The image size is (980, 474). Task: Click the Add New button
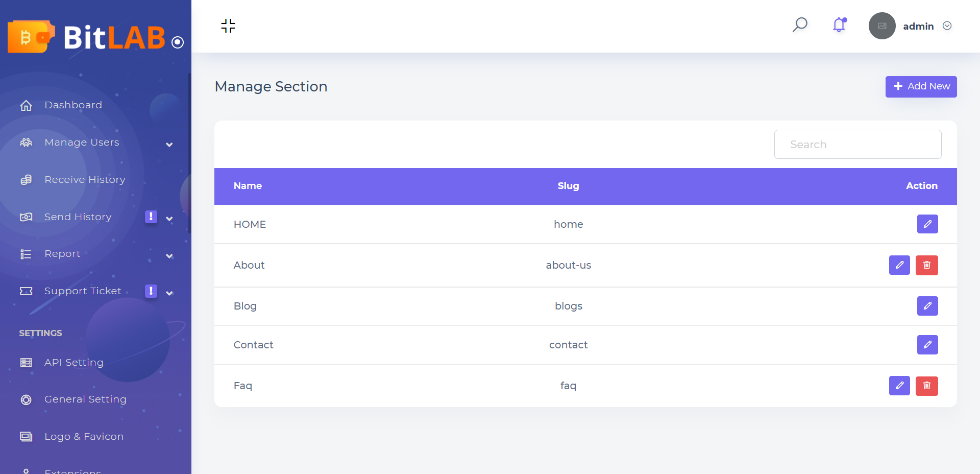coord(921,86)
